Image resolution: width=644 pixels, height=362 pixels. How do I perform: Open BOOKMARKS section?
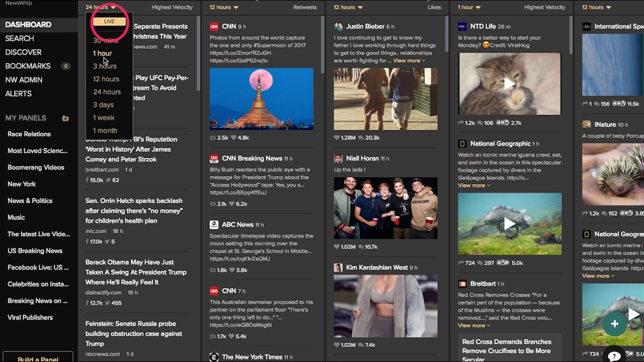coord(28,66)
